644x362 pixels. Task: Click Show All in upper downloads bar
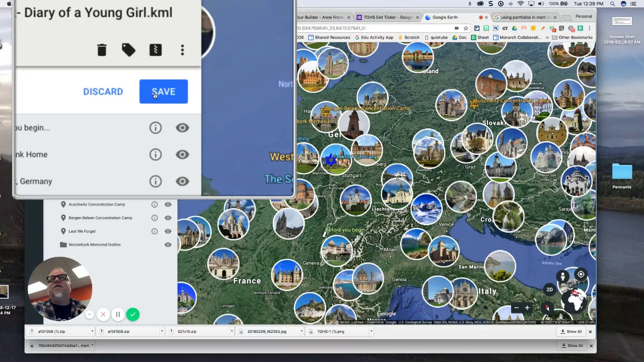571,331
